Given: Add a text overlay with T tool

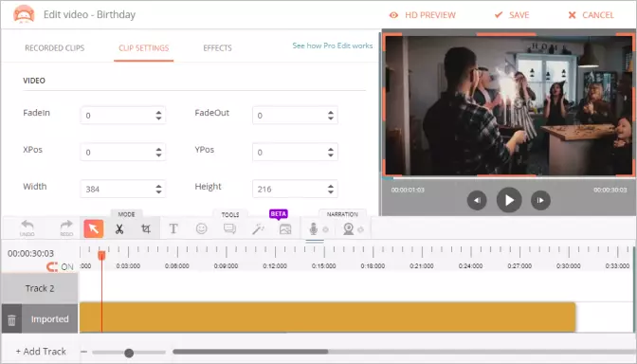Looking at the screenshot, I should [173, 229].
